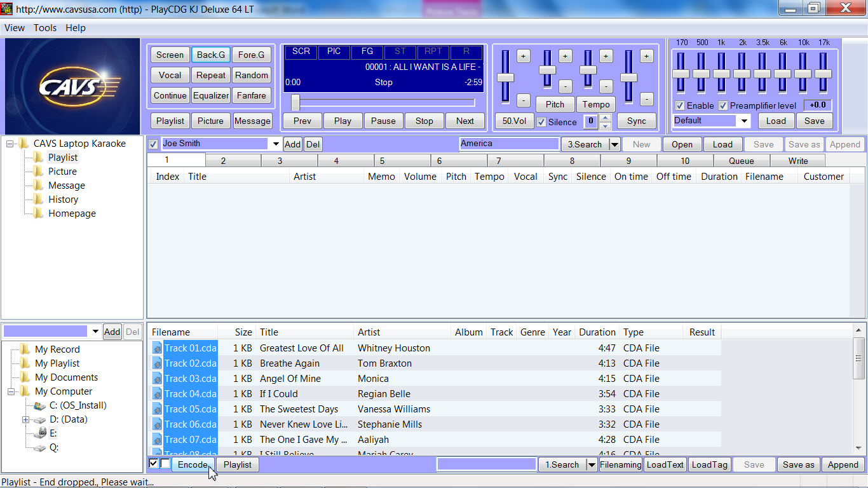Click the Filenaming button
The width and height of the screenshot is (868, 488).
pos(620,464)
